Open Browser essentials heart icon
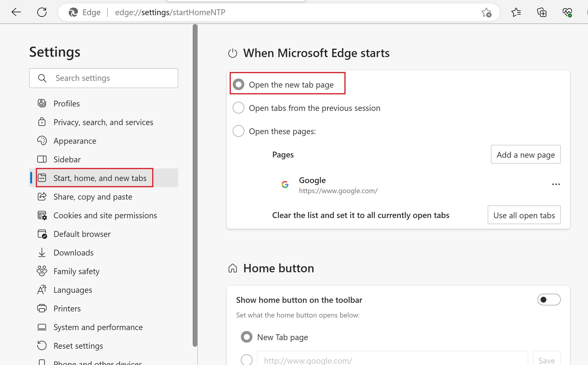This screenshot has height=365, width=588. coord(567,12)
